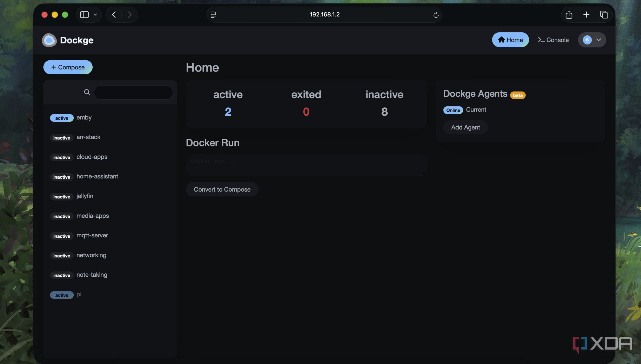Click the Add Agent button
This screenshot has height=364, width=641.
pyautogui.click(x=465, y=127)
